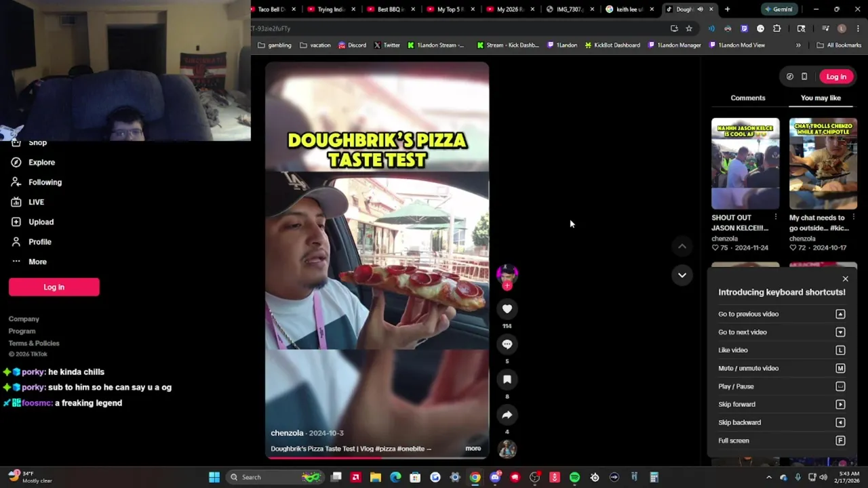Like the pizza taste test video

tap(507, 309)
